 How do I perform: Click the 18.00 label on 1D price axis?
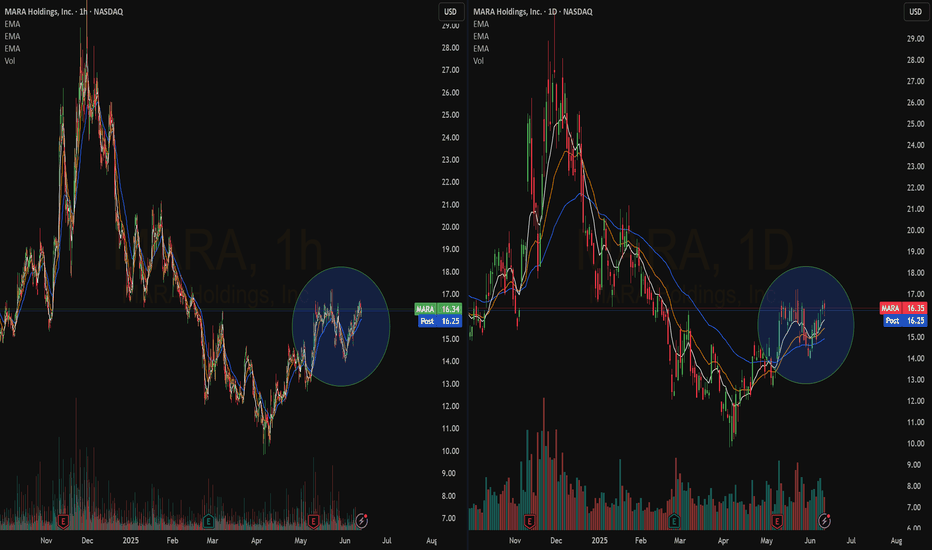click(x=915, y=273)
